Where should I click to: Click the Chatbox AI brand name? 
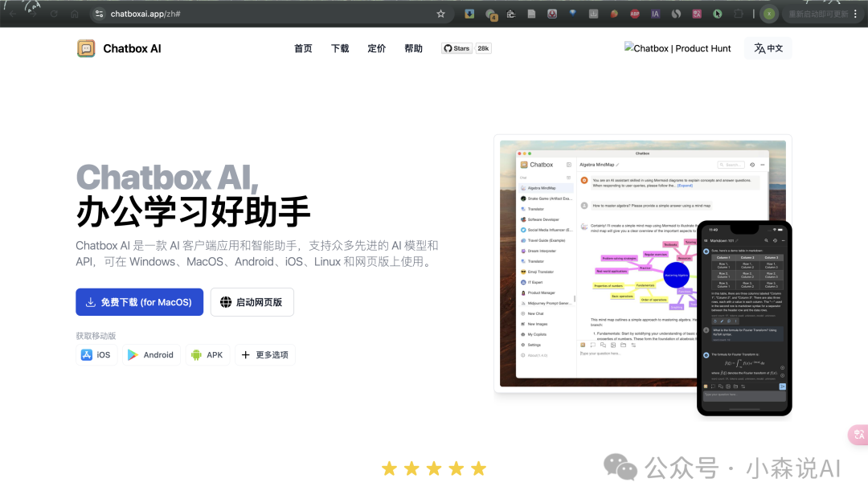pyautogui.click(x=132, y=49)
